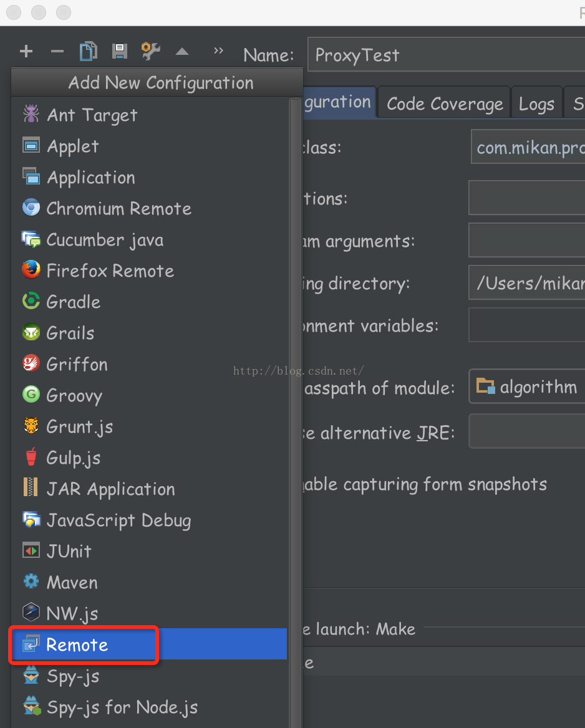
Task: Click the minus Remove Configuration icon
Action: 57,51
